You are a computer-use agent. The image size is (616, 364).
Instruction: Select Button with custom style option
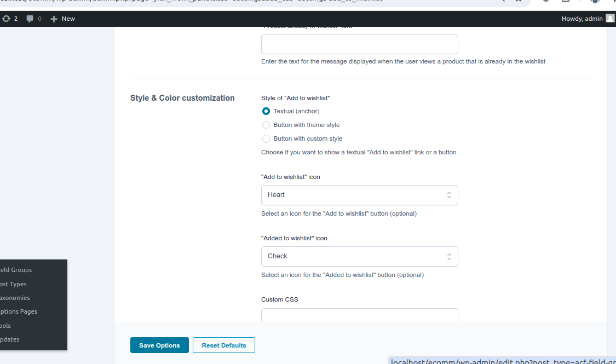click(x=266, y=138)
